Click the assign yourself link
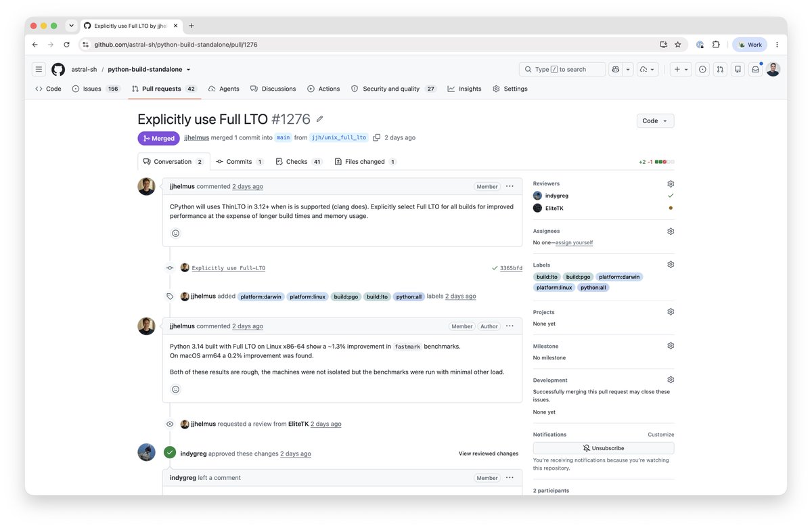812x528 pixels. coord(574,242)
